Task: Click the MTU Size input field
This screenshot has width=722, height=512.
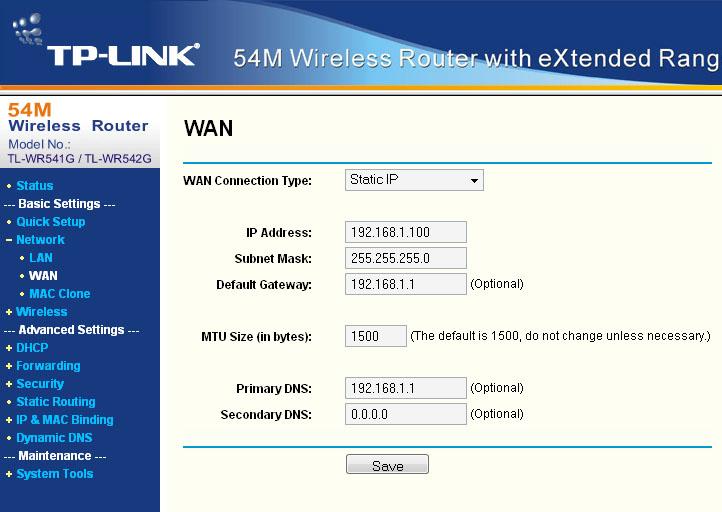Action: click(376, 336)
